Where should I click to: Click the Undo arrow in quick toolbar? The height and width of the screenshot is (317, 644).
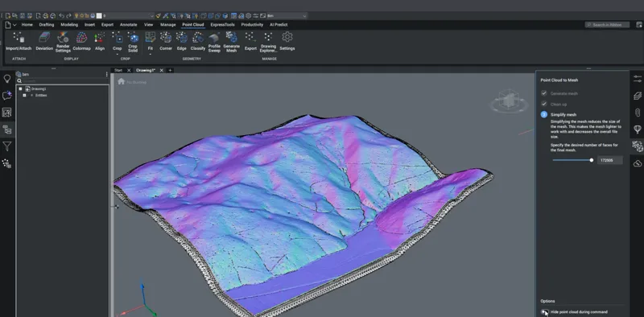click(x=61, y=16)
